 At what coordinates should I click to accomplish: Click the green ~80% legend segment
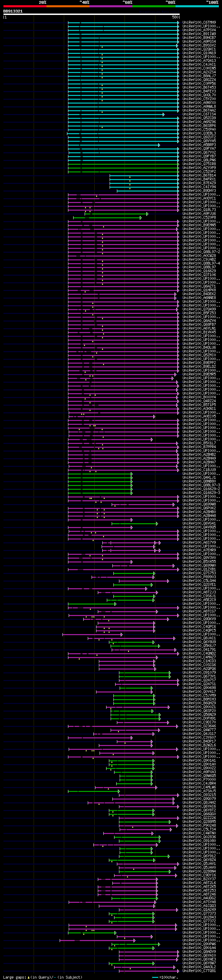pyautogui.click(x=154, y=6)
